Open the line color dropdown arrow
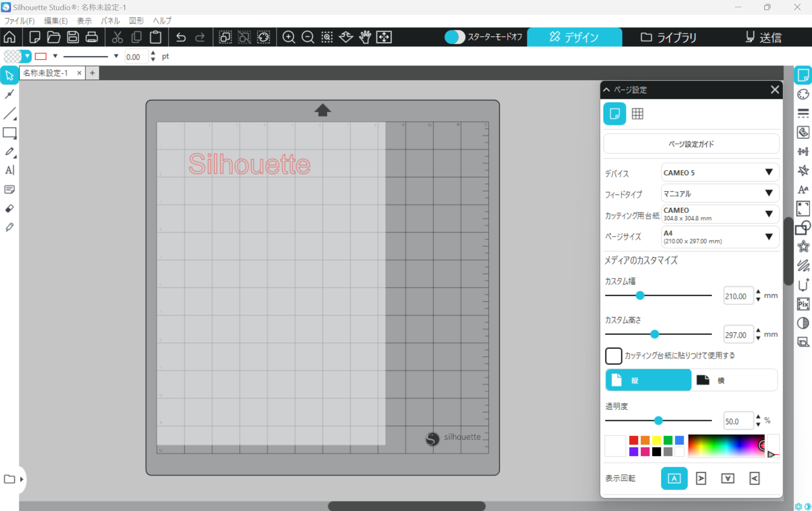 [x=55, y=56]
